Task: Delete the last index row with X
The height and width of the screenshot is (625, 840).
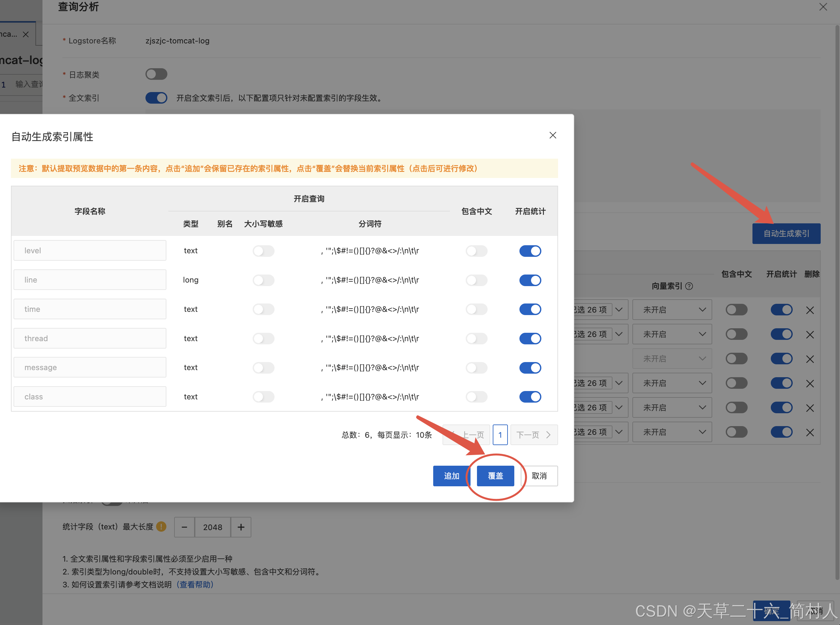Action: (x=810, y=433)
